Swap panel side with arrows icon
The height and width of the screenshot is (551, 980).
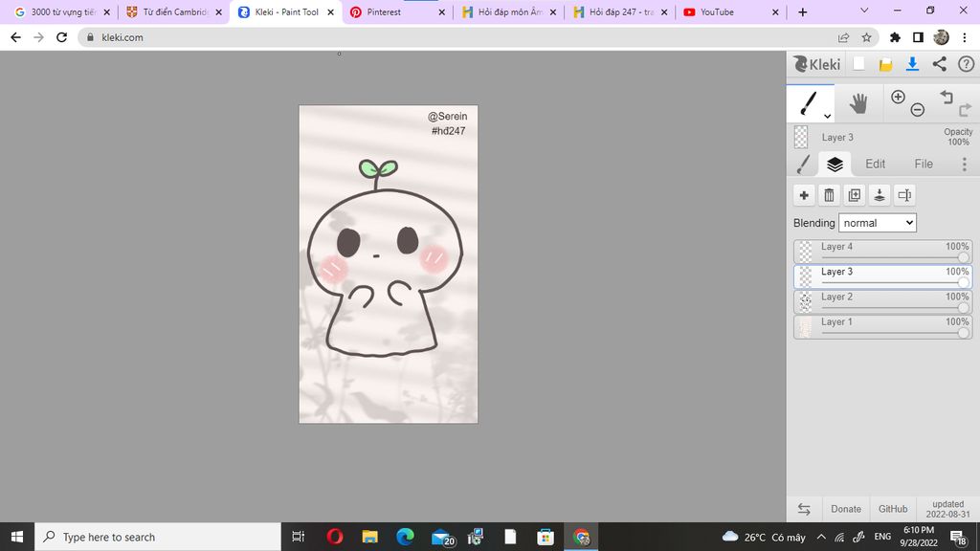[x=804, y=509]
